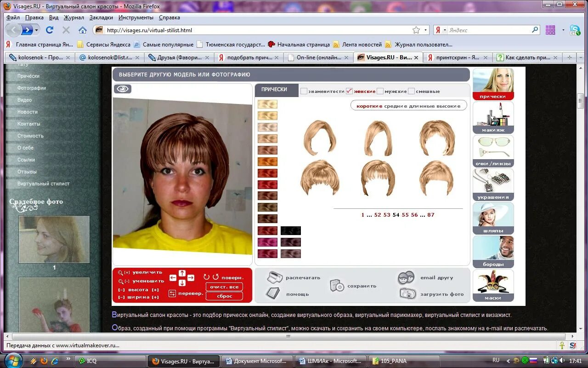The image size is (588, 368).
Task: Click the очист. все button
Action: pyautogui.click(x=224, y=287)
